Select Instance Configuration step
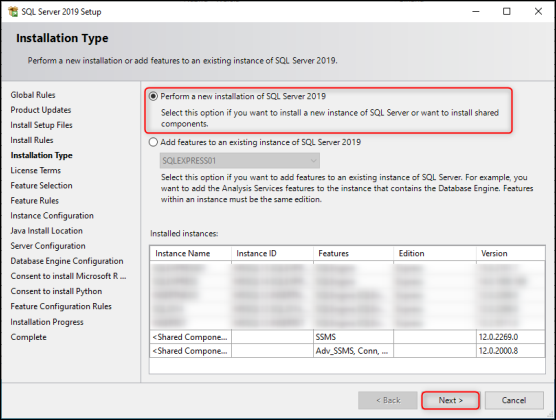The height and width of the screenshot is (420, 556). [x=52, y=216]
